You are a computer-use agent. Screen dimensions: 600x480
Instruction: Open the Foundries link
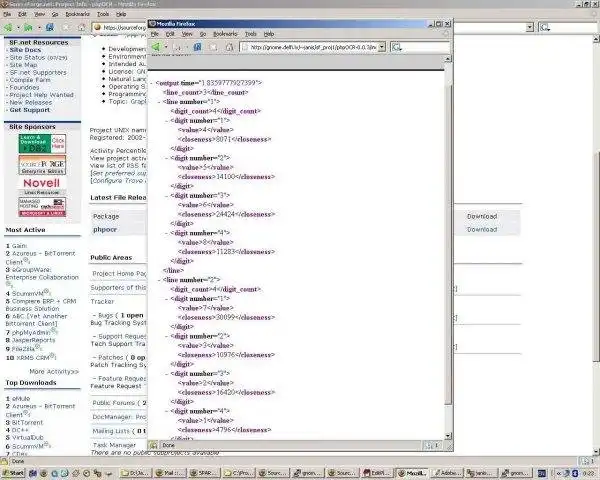click(24, 87)
